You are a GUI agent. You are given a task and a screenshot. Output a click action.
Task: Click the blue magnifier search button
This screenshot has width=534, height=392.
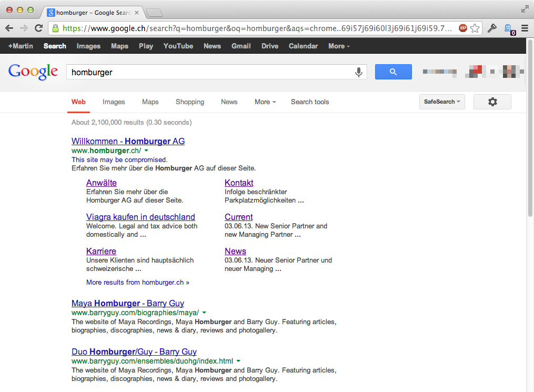[x=393, y=72]
